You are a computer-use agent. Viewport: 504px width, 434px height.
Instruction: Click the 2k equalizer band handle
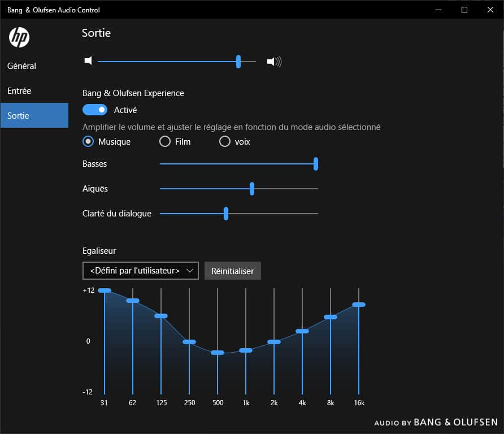[x=274, y=342]
